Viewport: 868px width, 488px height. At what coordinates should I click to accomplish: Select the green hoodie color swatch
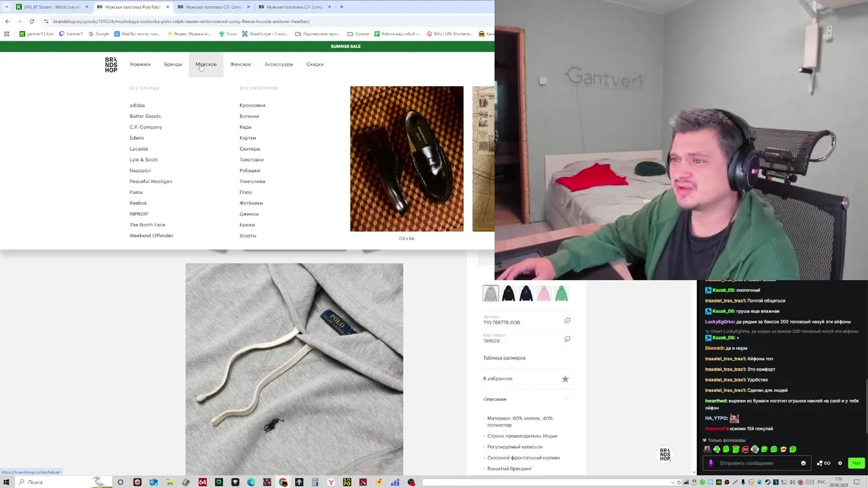tap(561, 293)
